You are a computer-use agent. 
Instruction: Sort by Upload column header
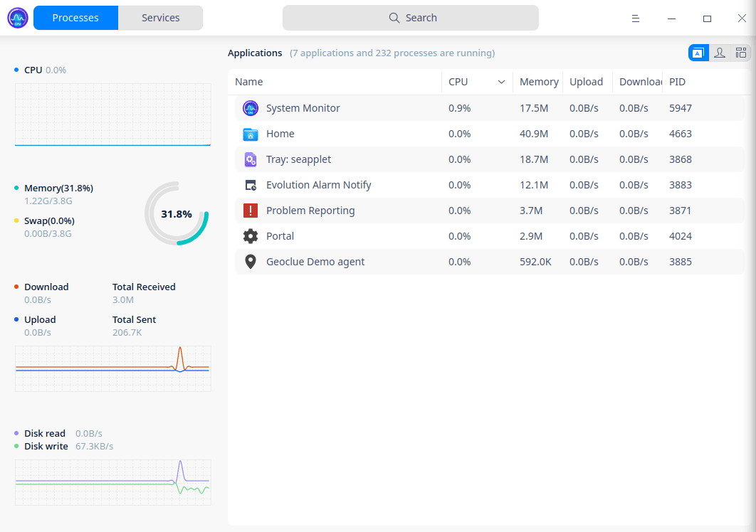click(586, 82)
